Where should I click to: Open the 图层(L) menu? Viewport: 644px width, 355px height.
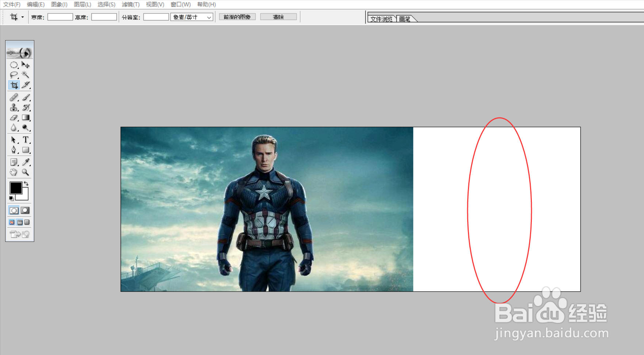pyautogui.click(x=82, y=4)
